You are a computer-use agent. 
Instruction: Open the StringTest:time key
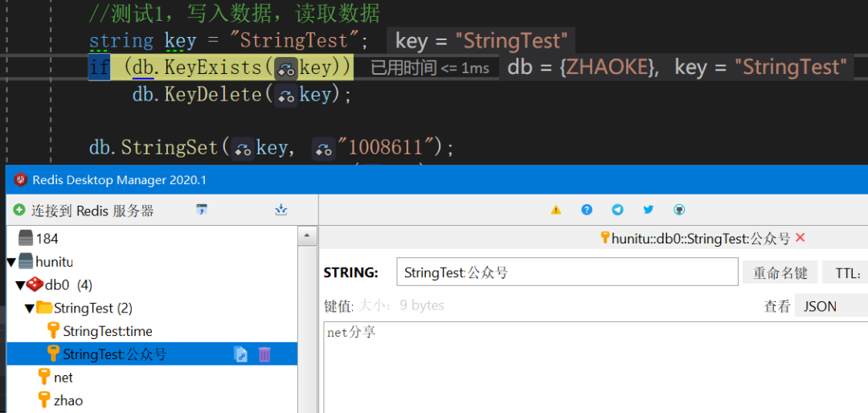pyautogui.click(x=108, y=332)
